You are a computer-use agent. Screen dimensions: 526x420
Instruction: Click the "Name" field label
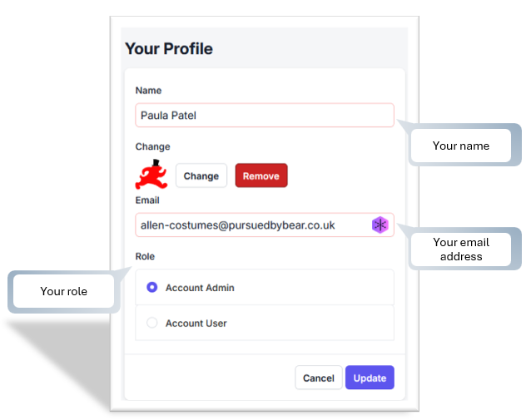(x=148, y=90)
